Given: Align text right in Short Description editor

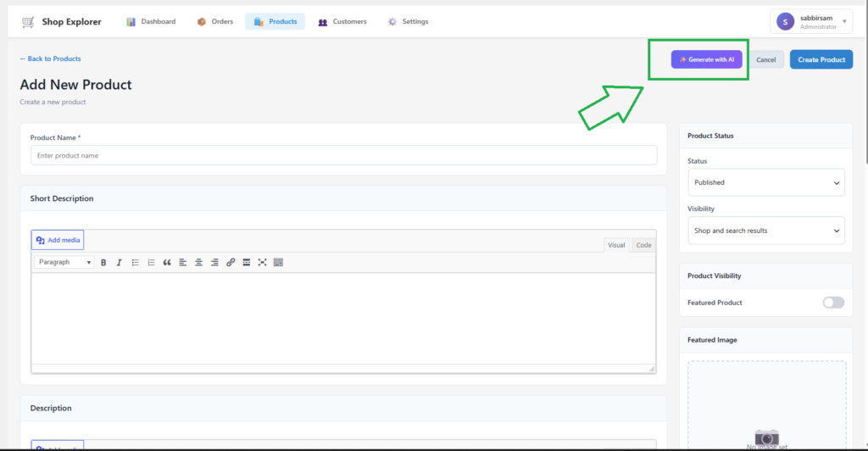Looking at the screenshot, I should pyautogui.click(x=214, y=262).
